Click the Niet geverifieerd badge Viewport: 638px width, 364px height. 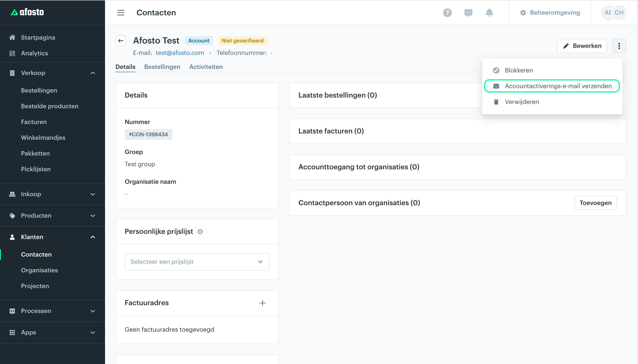pyautogui.click(x=242, y=41)
